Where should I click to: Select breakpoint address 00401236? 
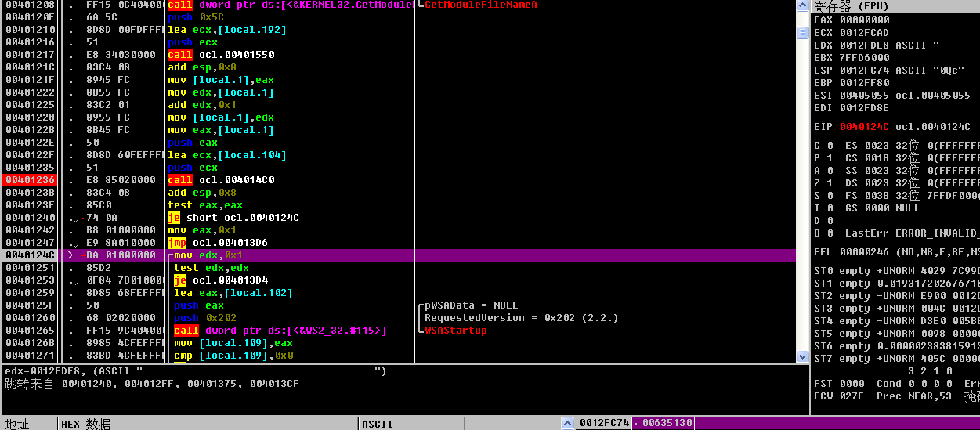pyautogui.click(x=30, y=180)
